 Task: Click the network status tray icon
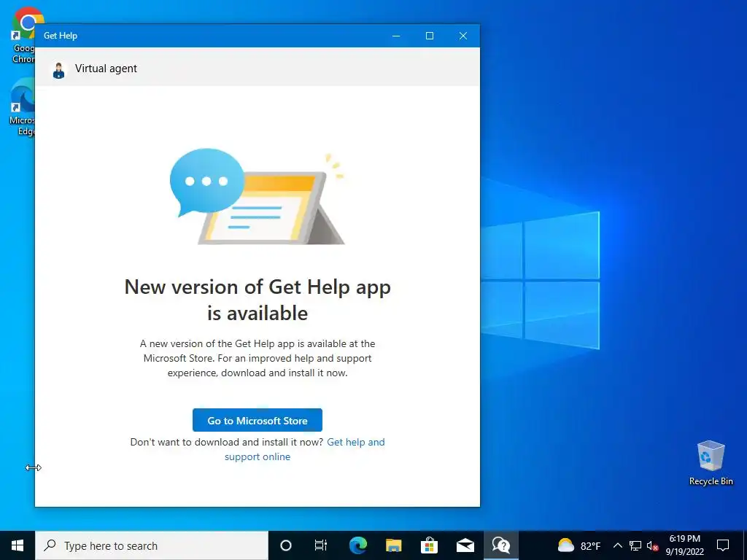pyautogui.click(x=635, y=545)
